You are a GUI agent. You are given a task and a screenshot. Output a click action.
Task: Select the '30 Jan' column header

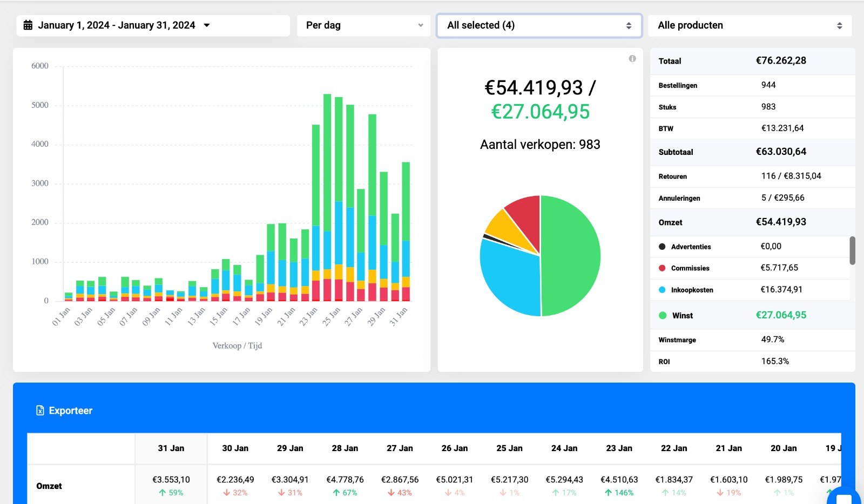tap(235, 448)
